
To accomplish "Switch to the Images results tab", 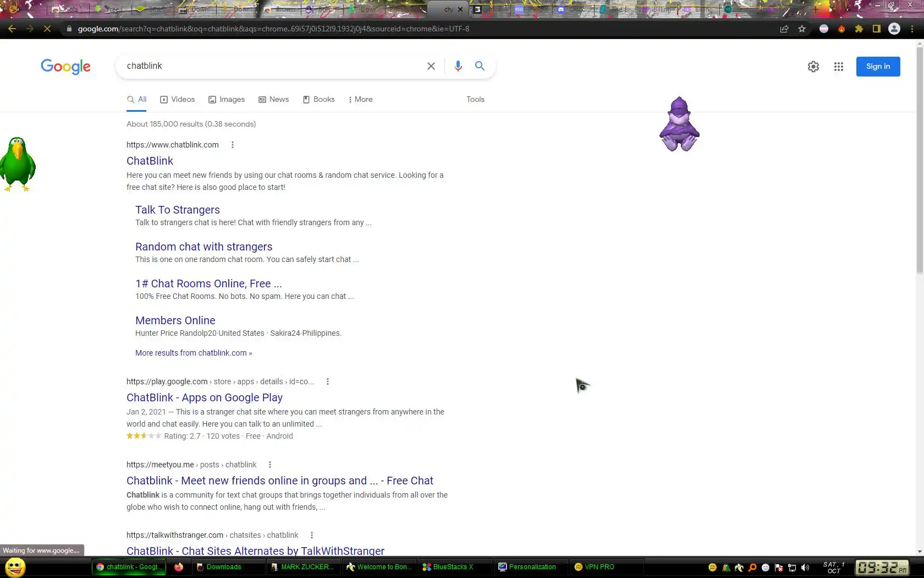I will pyautogui.click(x=227, y=99).
